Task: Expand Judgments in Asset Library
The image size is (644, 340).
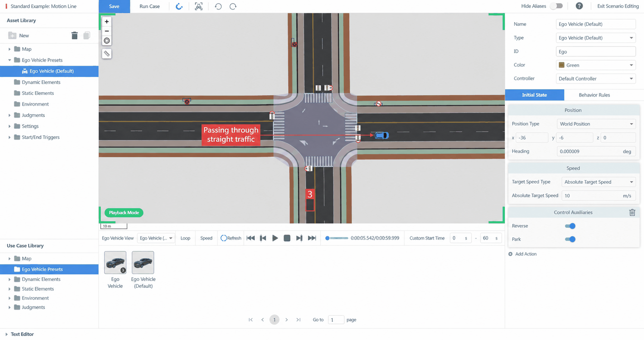Action: 10,115
